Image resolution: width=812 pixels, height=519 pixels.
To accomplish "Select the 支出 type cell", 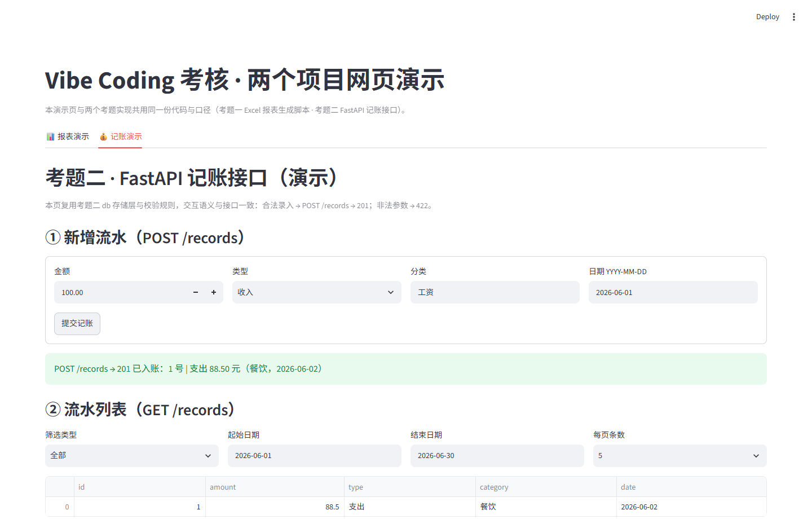I will (x=410, y=507).
